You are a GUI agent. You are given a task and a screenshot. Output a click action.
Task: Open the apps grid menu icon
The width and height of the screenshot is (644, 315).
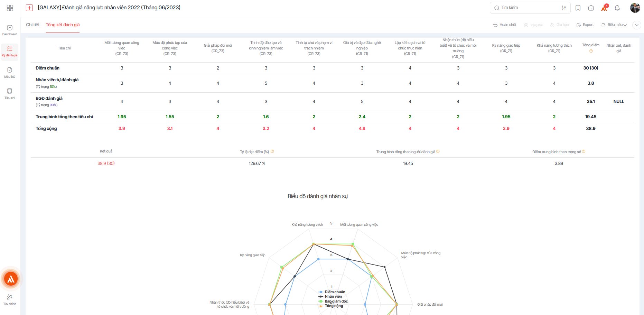pyautogui.click(x=10, y=8)
